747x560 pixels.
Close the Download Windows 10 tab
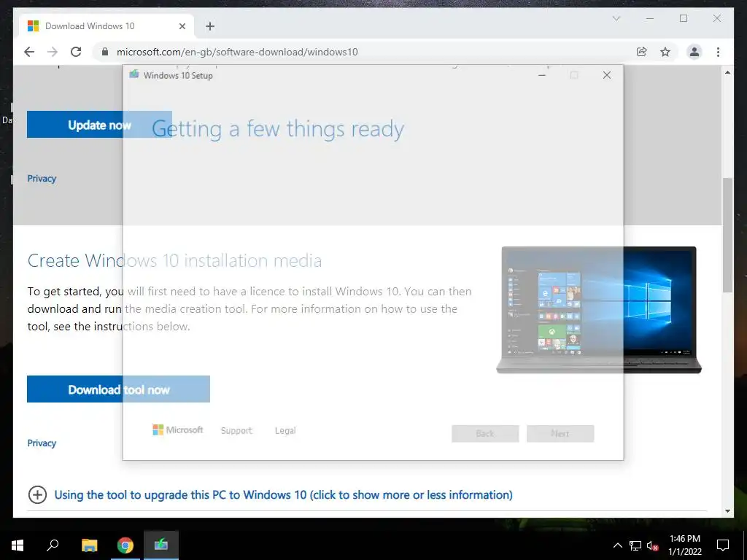[182, 26]
